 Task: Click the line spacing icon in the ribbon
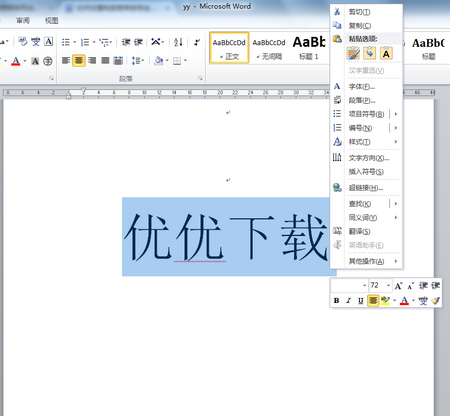(136, 61)
